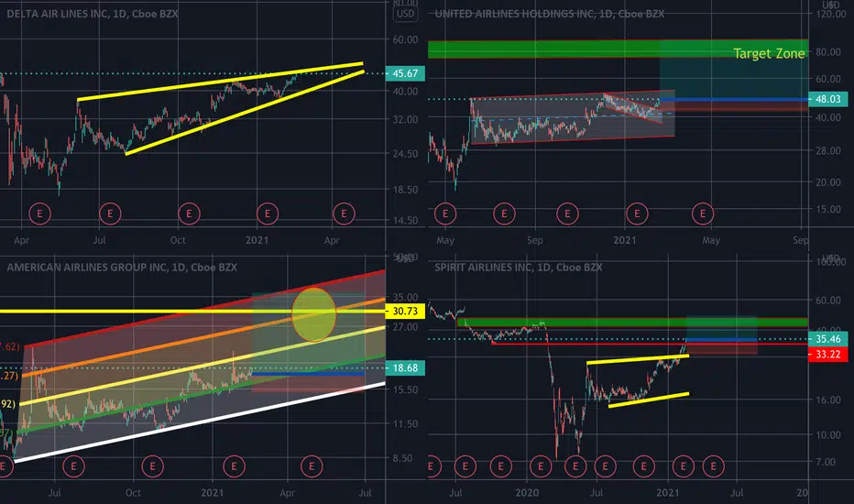Image resolution: width=854 pixels, height=504 pixels.
Task: Select the red 33.22 price label
Action: (827, 355)
